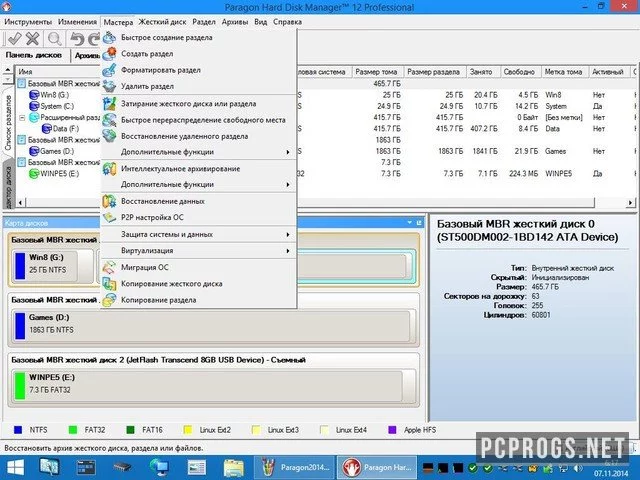Screen dimensions: 640x480
Task: Collapse the Расширенный раздел tree node
Action: pyautogui.click(x=22, y=118)
